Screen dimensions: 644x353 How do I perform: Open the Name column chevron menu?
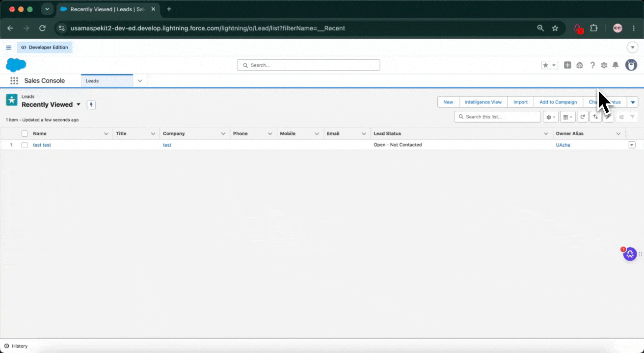pyautogui.click(x=107, y=134)
